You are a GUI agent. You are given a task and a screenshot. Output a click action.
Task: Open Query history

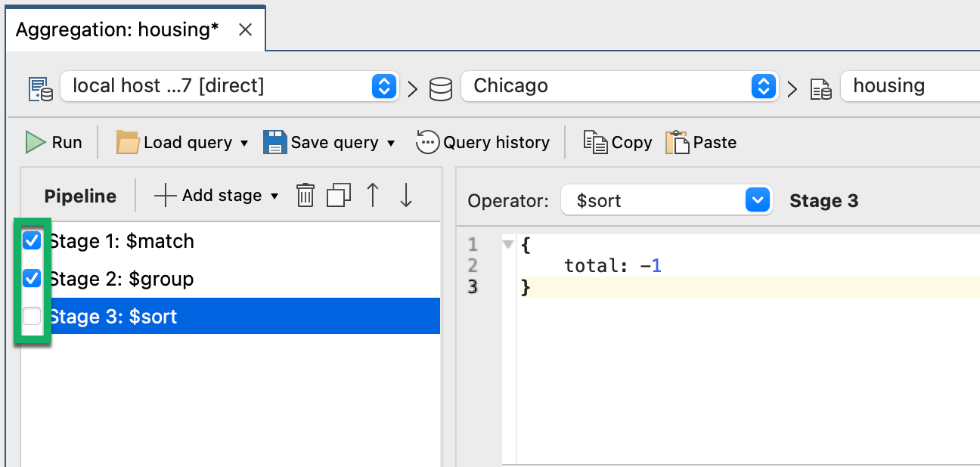483,142
